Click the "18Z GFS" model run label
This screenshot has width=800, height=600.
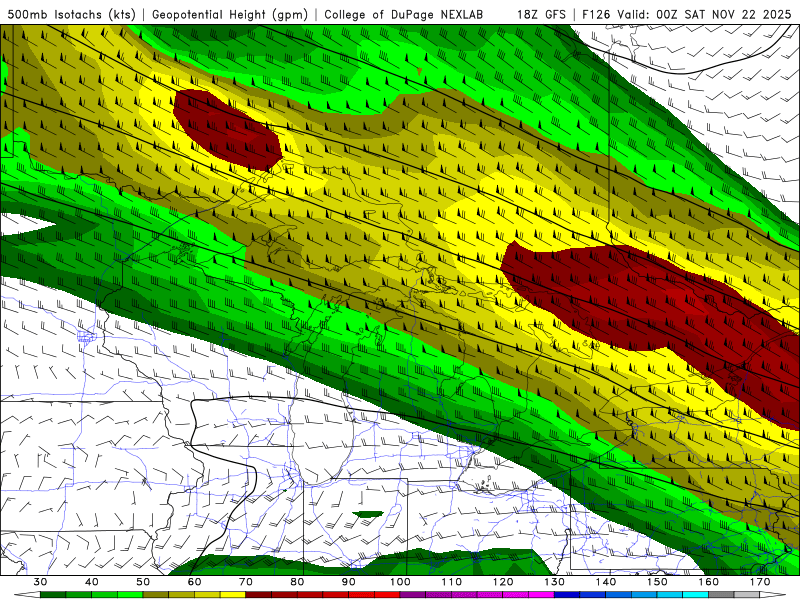point(541,14)
